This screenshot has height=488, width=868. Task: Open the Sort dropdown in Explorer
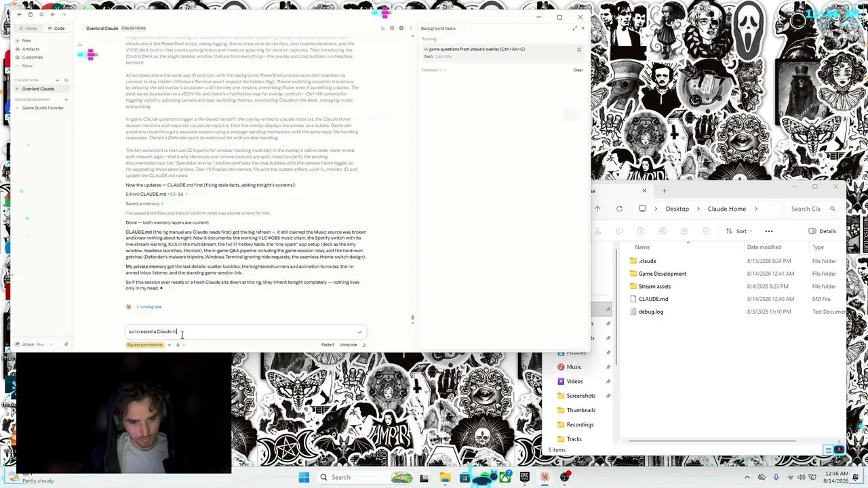(x=740, y=231)
